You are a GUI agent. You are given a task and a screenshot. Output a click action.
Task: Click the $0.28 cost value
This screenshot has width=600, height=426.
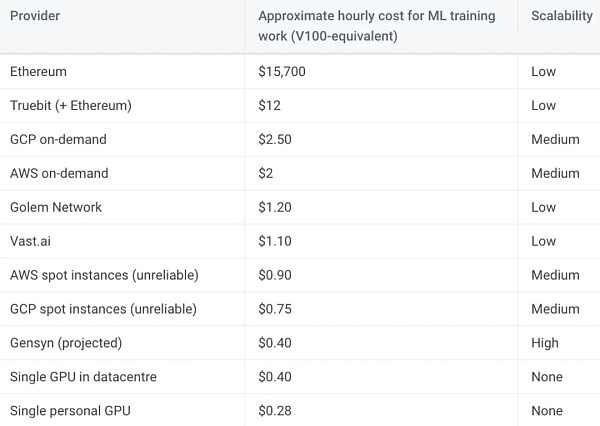coord(275,411)
